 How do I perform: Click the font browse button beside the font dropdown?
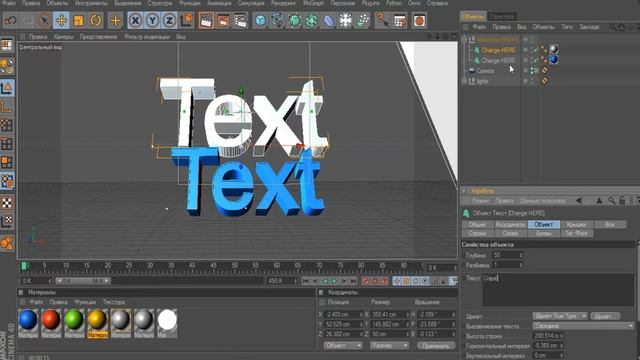(x=605, y=316)
